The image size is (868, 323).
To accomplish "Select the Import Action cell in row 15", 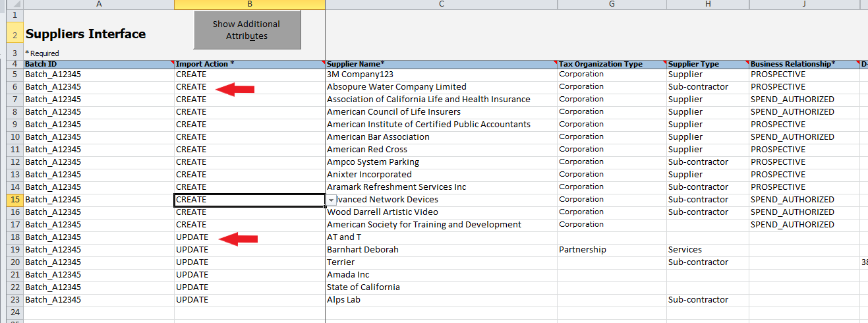I will pyautogui.click(x=250, y=200).
